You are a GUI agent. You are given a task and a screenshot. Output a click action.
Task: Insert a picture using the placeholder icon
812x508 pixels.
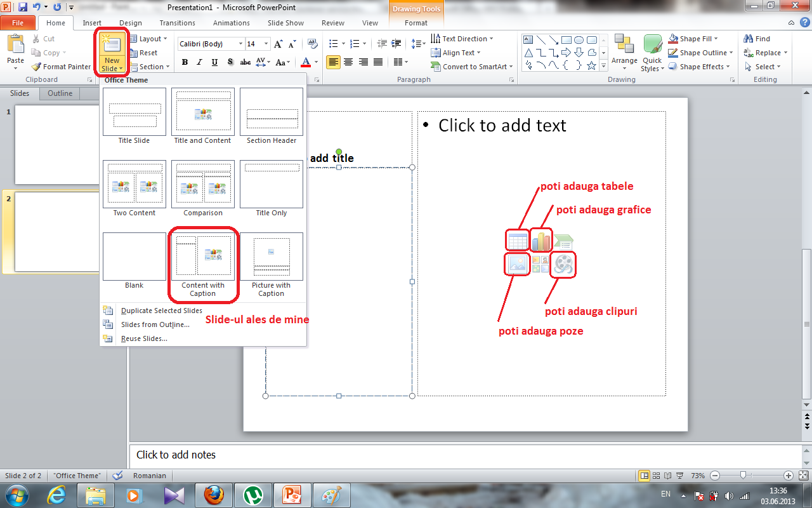[517, 265]
